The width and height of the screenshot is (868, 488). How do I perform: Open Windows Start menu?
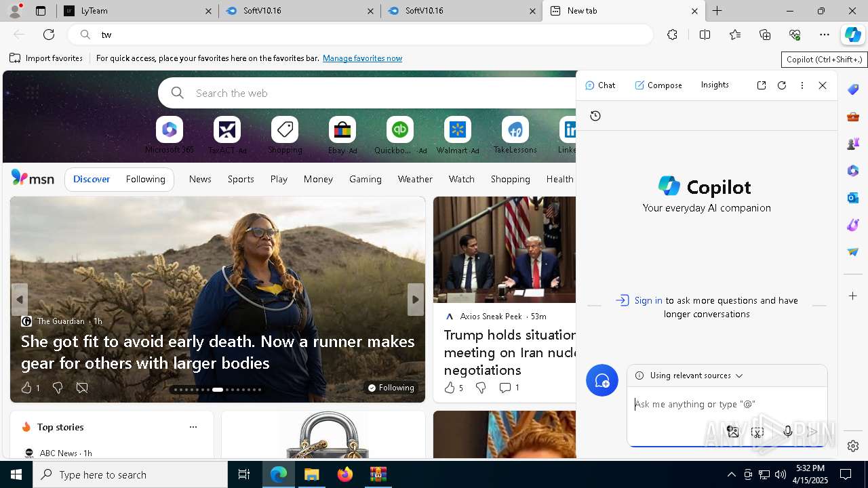[x=16, y=474]
